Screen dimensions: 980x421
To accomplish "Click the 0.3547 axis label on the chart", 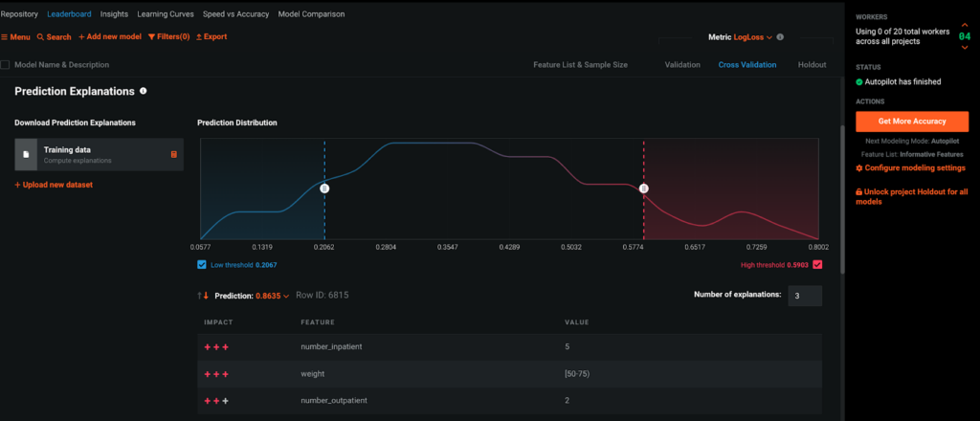I will pyautogui.click(x=448, y=248).
